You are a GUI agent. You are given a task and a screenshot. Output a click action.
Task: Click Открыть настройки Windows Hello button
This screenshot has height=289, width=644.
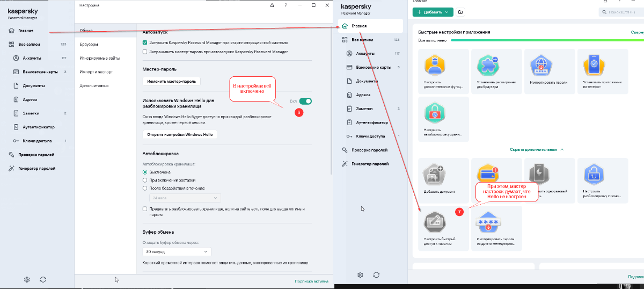point(180,134)
